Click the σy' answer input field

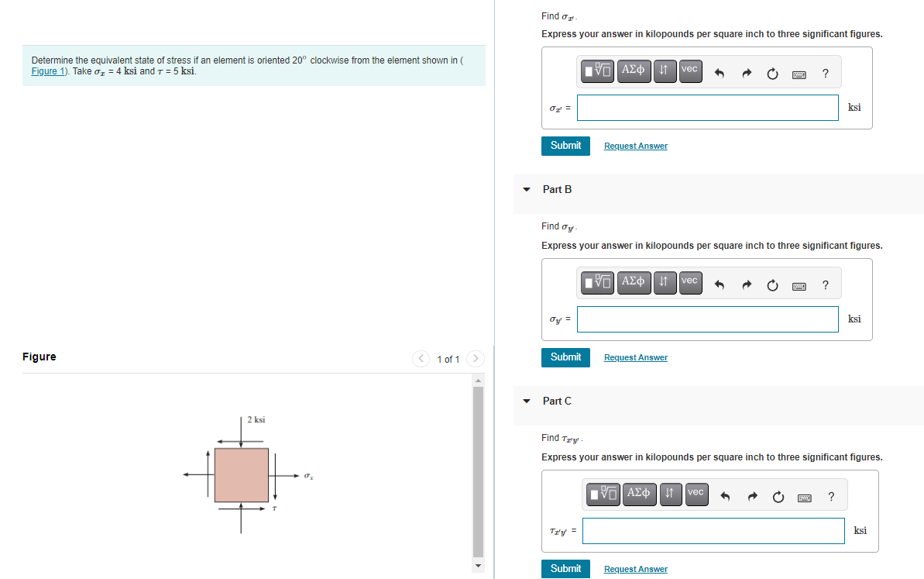707,319
